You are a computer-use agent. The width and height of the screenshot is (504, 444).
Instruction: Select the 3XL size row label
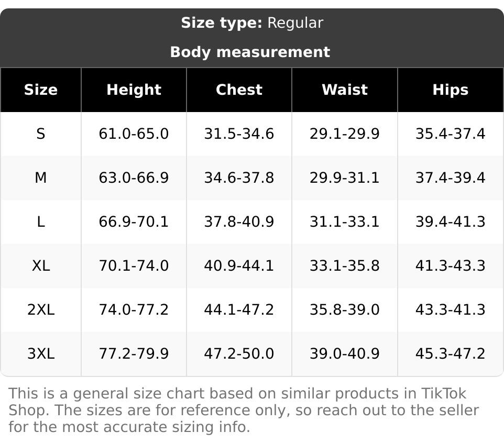41,354
